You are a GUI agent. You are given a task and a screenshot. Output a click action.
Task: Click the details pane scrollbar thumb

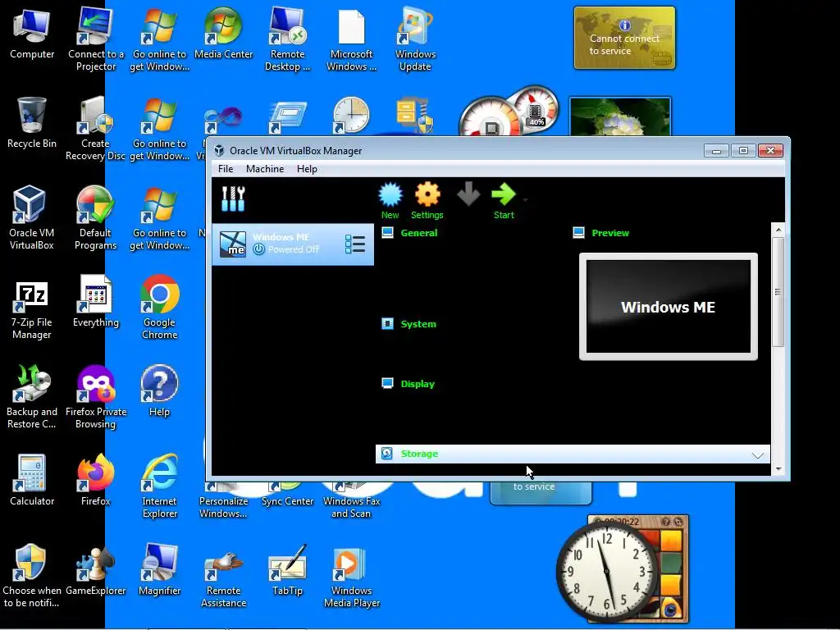778,292
